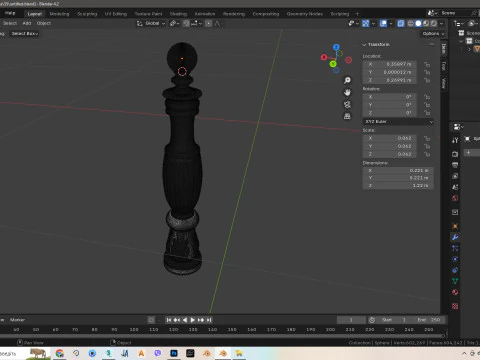Select rendered viewport shading mode

click(434, 23)
